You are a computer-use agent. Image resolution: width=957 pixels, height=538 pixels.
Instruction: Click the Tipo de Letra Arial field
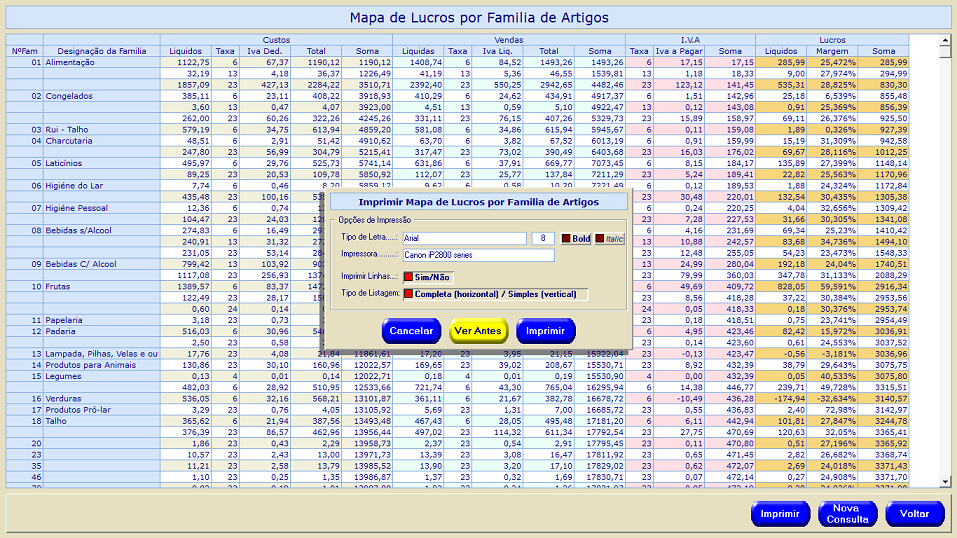tap(464, 239)
